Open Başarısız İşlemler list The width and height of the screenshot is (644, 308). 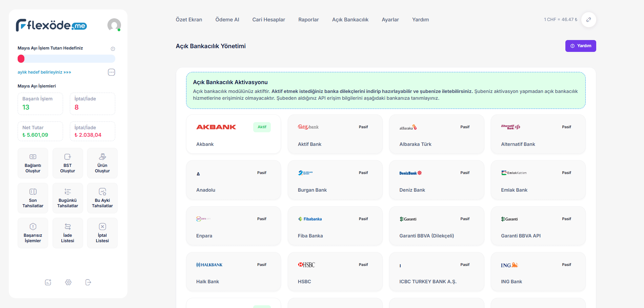[33, 233]
